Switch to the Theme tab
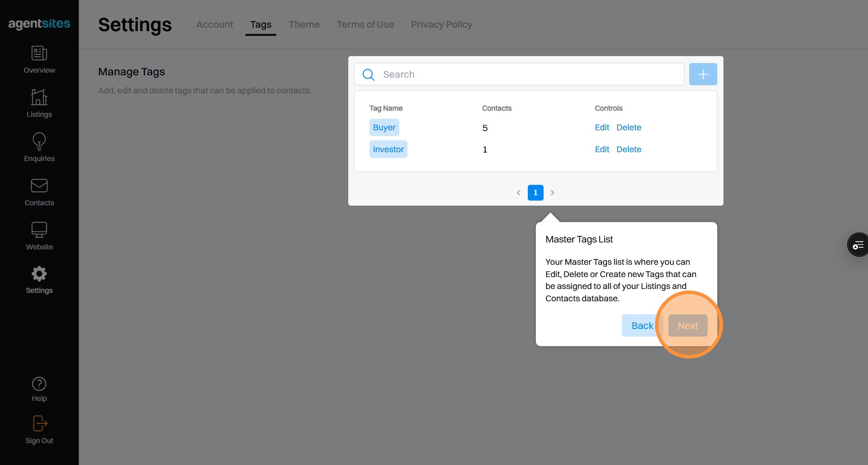The image size is (868, 465). pyautogui.click(x=304, y=25)
